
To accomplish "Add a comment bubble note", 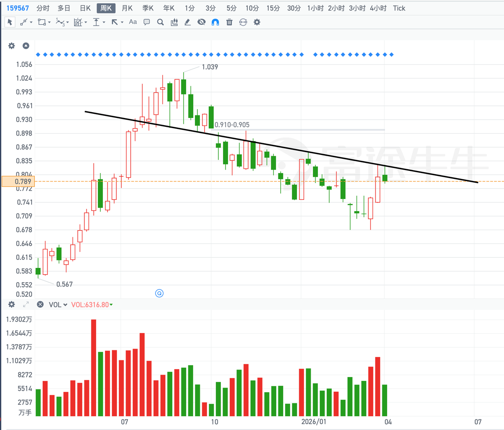I will pyautogui.click(x=147, y=22).
